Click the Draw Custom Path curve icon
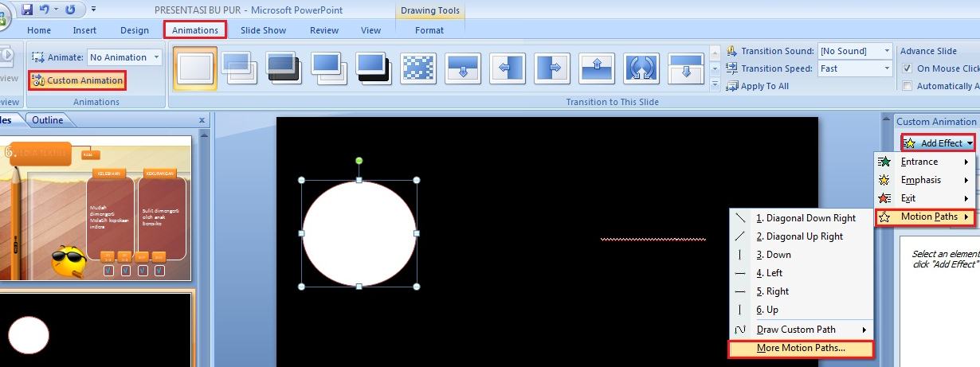The height and width of the screenshot is (367, 980). point(741,330)
